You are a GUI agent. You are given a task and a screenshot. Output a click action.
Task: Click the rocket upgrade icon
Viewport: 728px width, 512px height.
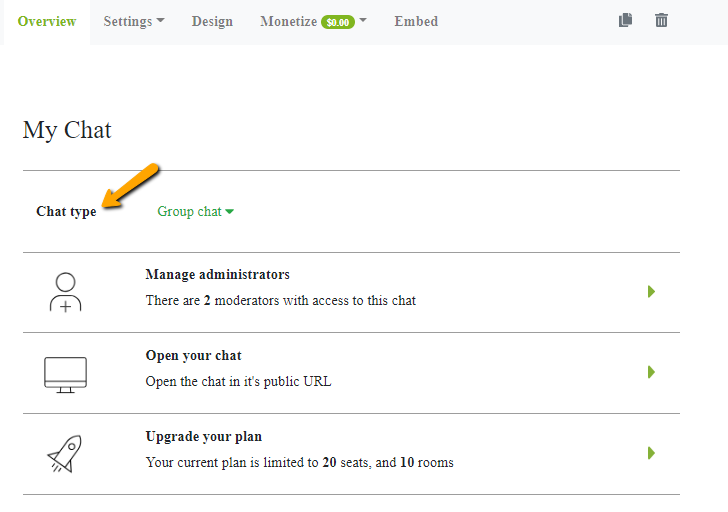click(65, 454)
